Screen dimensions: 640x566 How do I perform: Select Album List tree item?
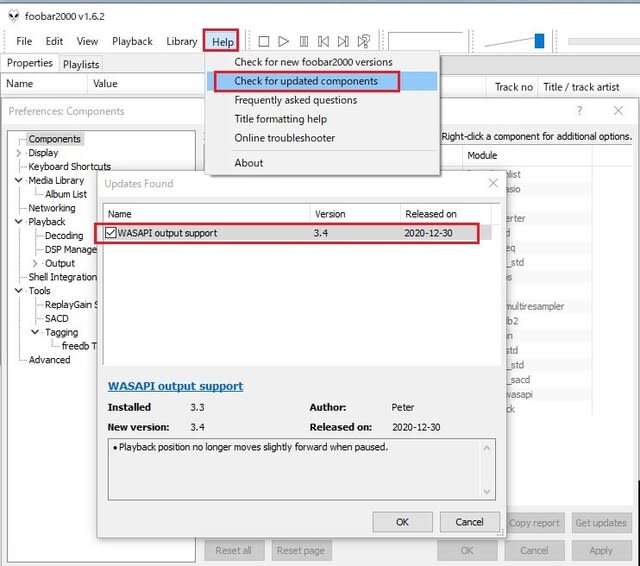pos(66,194)
